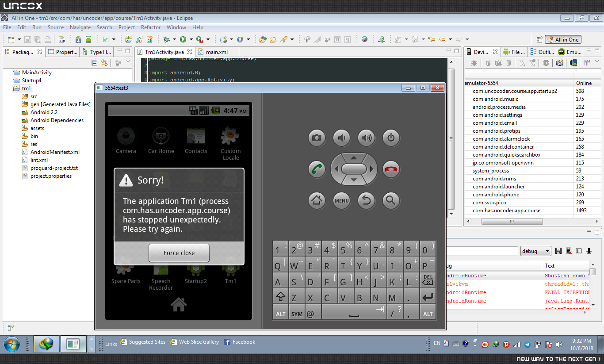Screen dimensions: 604x364
Task: Click the emulator power button
Action: (x=391, y=138)
